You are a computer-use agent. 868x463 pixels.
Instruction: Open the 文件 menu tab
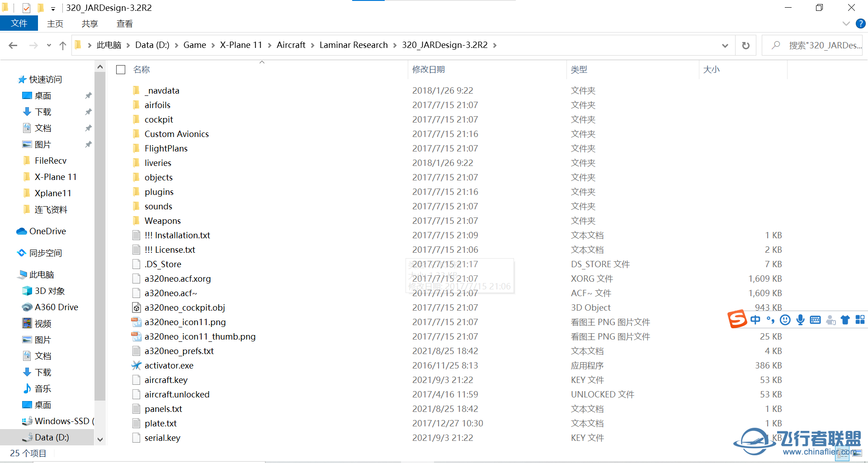(19, 24)
